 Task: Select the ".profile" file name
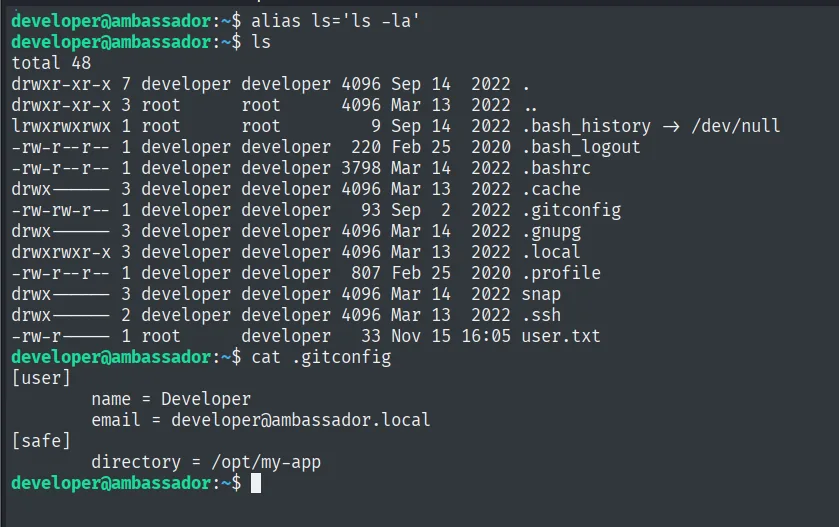point(561,273)
